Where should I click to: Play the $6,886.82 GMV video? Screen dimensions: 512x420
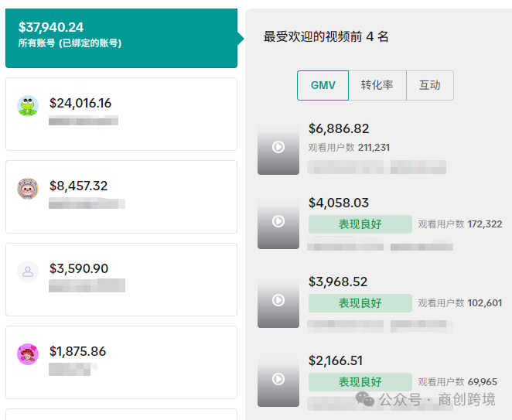point(278,147)
